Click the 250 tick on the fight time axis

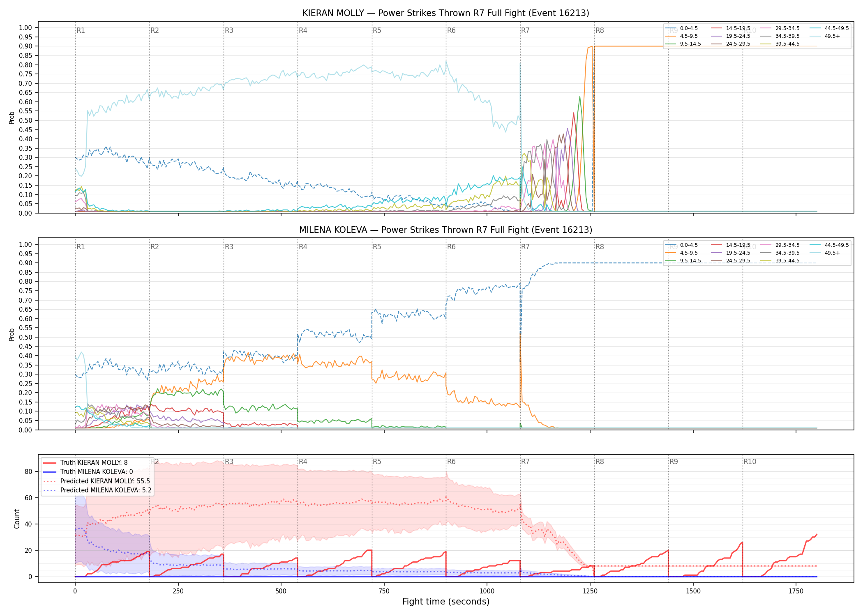point(178,591)
